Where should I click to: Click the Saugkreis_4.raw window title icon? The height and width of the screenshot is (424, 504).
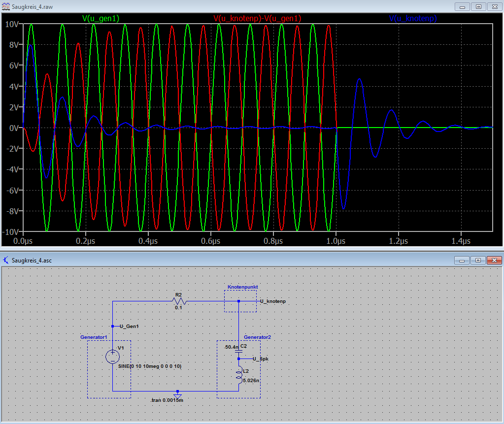(x=5, y=6)
